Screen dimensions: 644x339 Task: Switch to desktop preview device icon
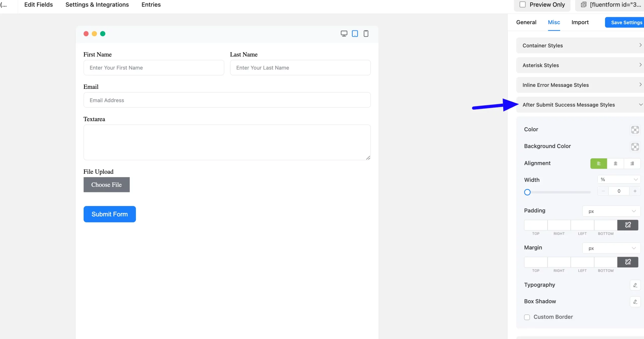(344, 33)
